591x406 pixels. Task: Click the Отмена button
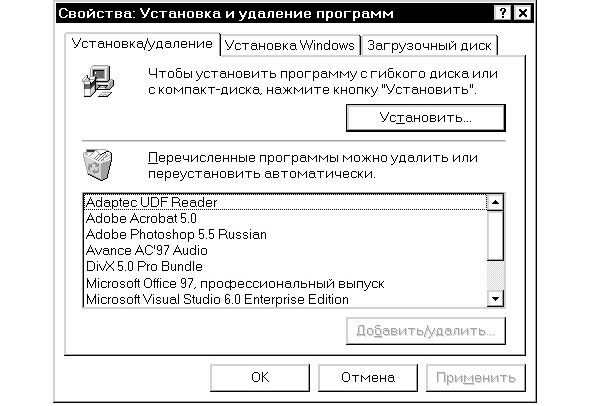(368, 377)
